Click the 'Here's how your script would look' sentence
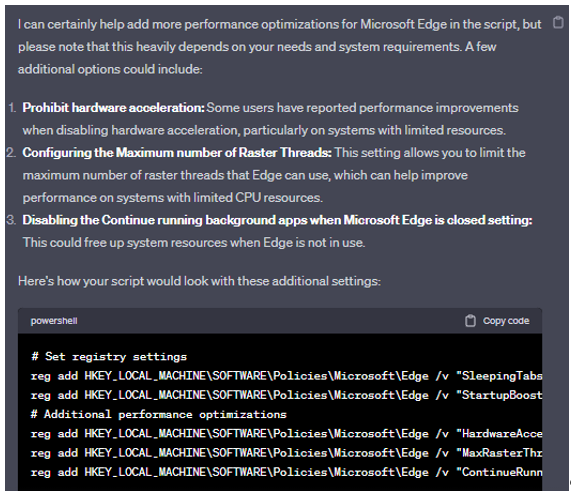Image resolution: width=571 pixels, height=491 pixels. tap(199, 281)
